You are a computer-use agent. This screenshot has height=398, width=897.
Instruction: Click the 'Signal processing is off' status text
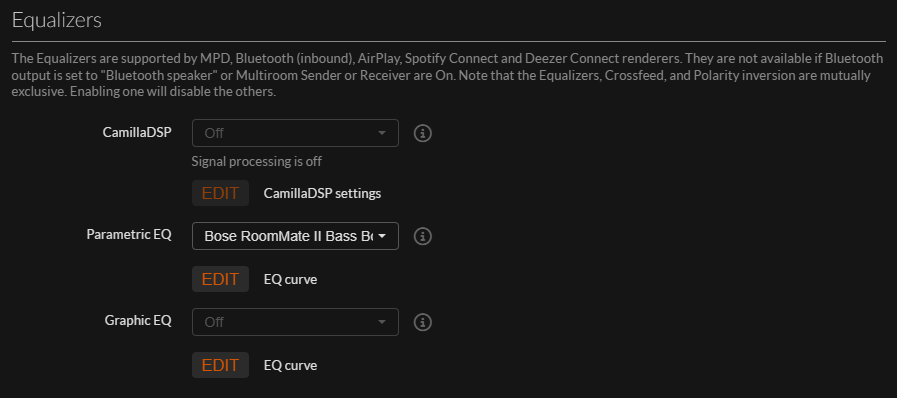(257, 161)
